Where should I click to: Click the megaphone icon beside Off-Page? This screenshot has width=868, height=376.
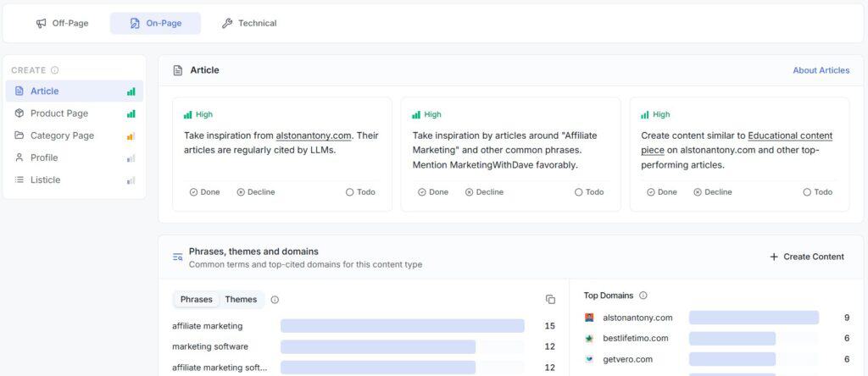click(x=41, y=23)
